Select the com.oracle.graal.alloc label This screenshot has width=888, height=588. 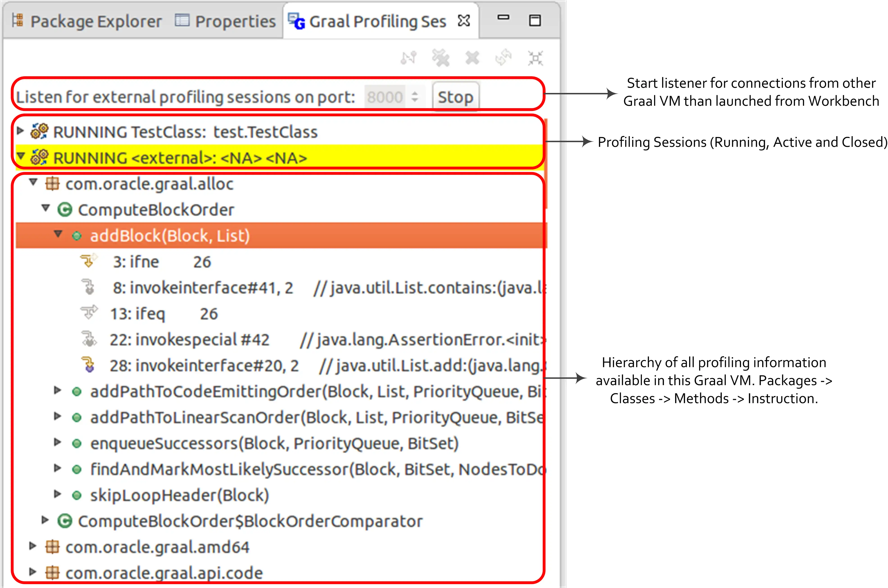[x=149, y=184]
